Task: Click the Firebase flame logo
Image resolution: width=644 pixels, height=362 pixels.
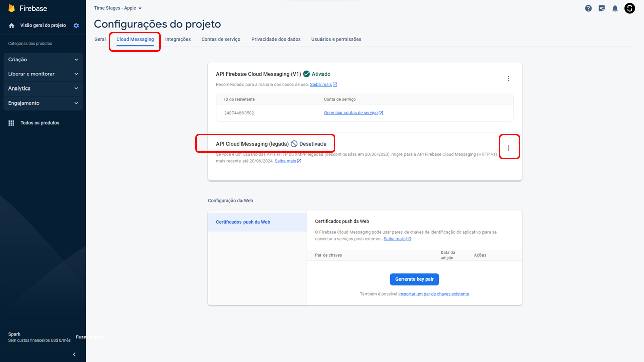Action: pyautogui.click(x=12, y=8)
